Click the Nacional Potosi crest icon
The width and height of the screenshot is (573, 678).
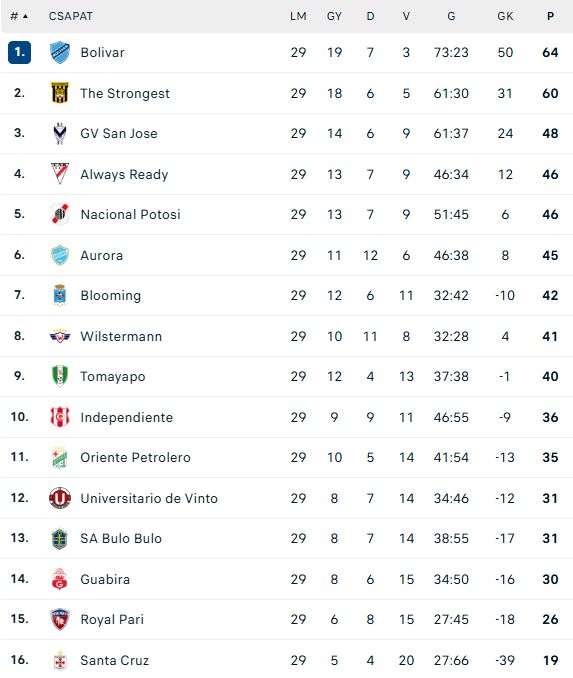tap(60, 214)
